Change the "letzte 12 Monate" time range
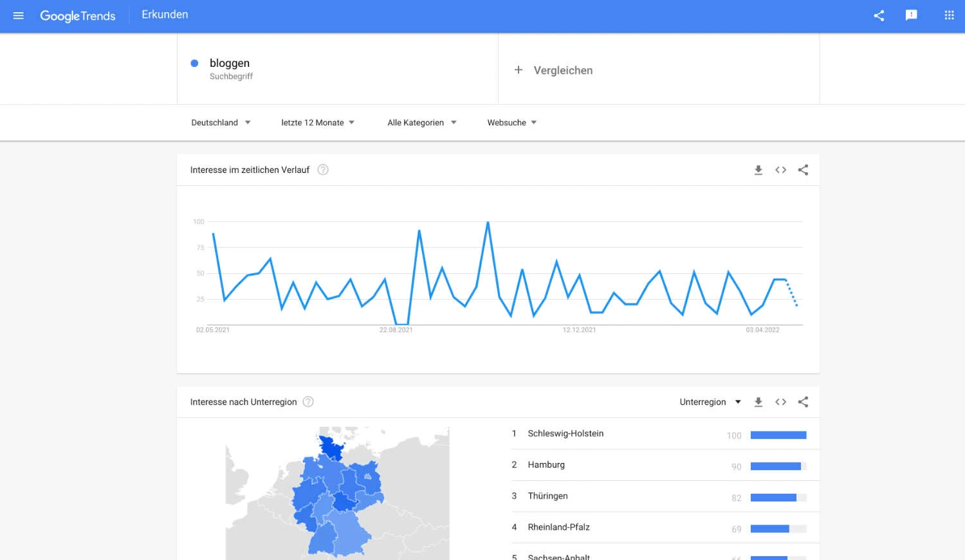 point(318,122)
